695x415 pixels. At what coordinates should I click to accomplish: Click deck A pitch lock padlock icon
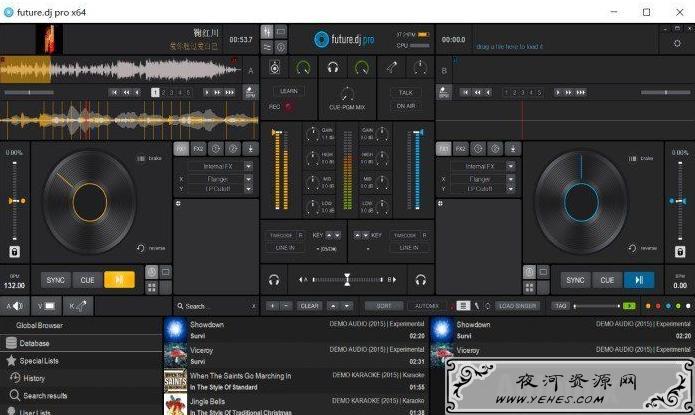pyautogui.click(x=14, y=252)
